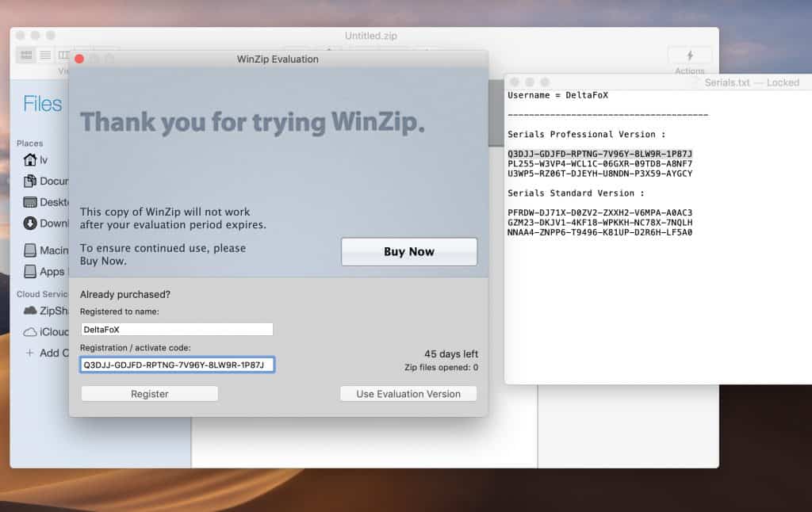Image resolution: width=812 pixels, height=512 pixels.
Task: Click the Buy Now button
Action: point(409,251)
